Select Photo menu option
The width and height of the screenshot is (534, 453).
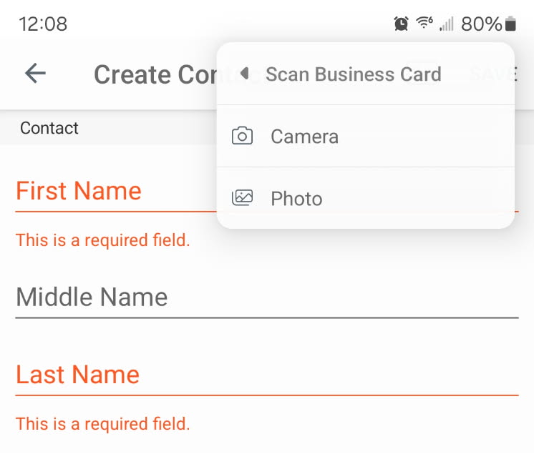(365, 198)
